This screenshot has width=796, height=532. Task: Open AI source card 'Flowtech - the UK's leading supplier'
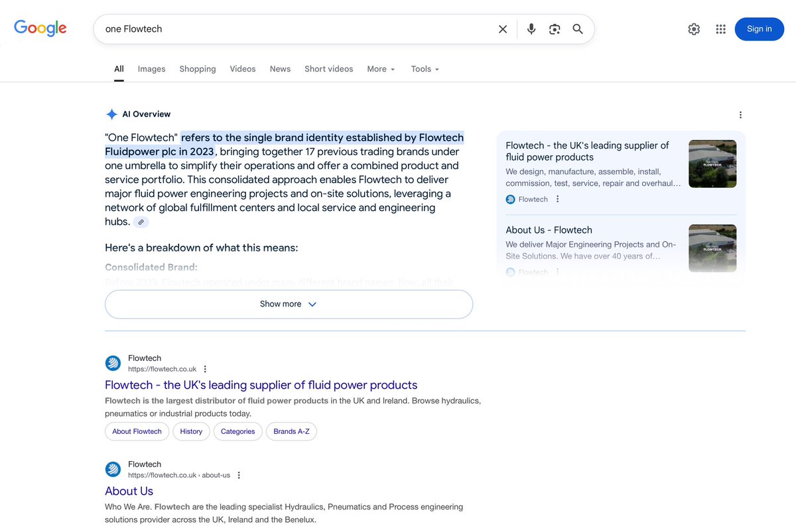pyautogui.click(x=587, y=151)
